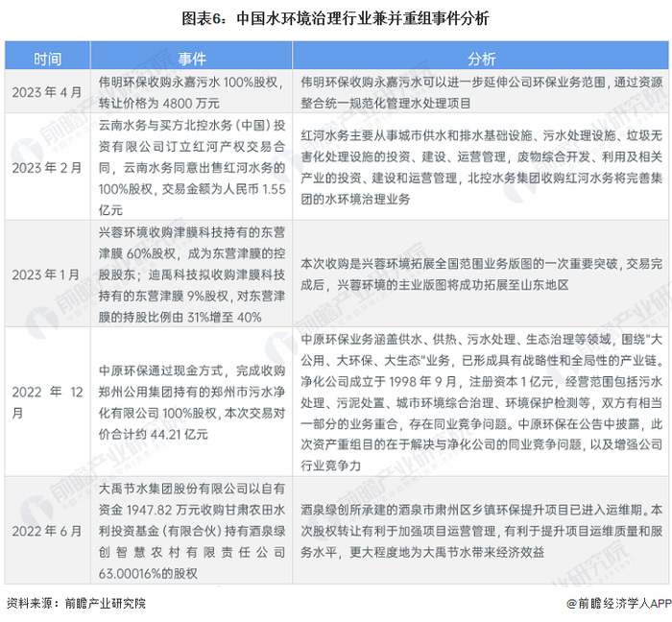Select the 2022年12月 date cell
Viewport: 672px width, 622px height.
[x=48, y=402]
